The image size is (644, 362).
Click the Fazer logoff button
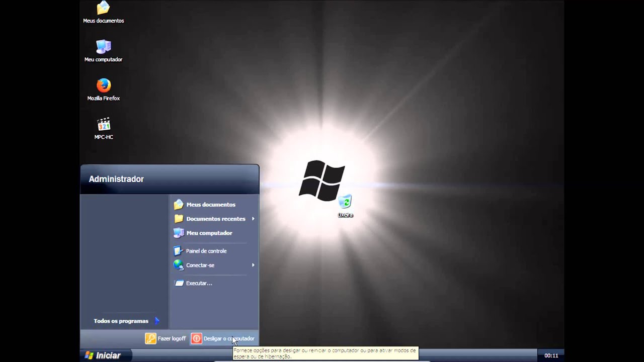(x=166, y=338)
